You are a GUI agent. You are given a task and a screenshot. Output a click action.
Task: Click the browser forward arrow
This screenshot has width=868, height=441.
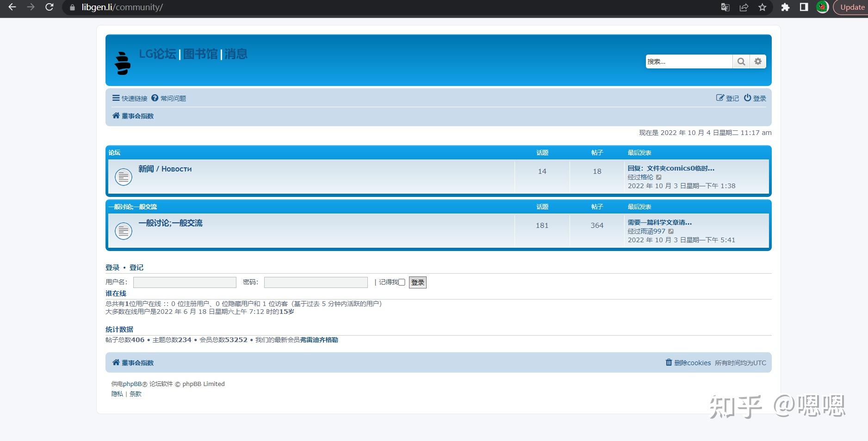tap(31, 7)
